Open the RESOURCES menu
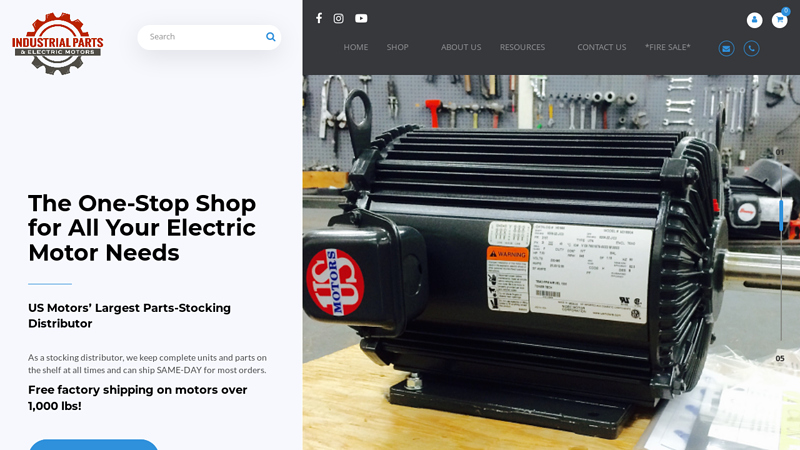This screenshot has width=800, height=450. (522, 47)
